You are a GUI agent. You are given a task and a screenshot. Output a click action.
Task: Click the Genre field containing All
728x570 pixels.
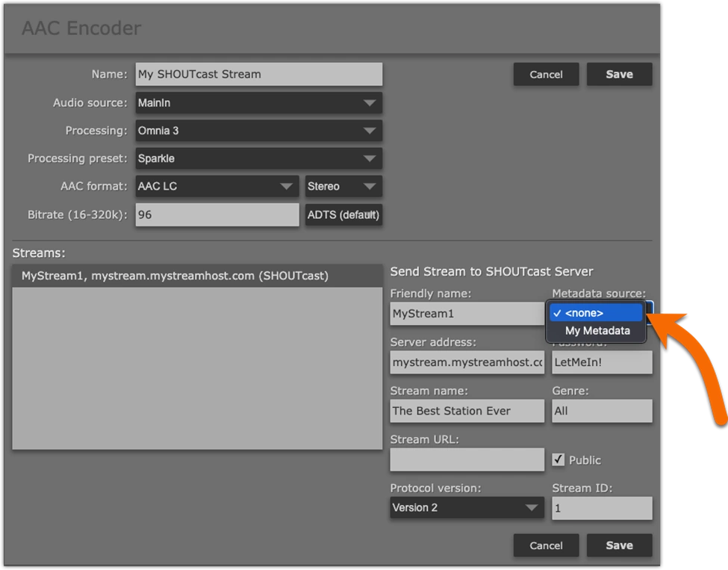click(x=602, y=411)
